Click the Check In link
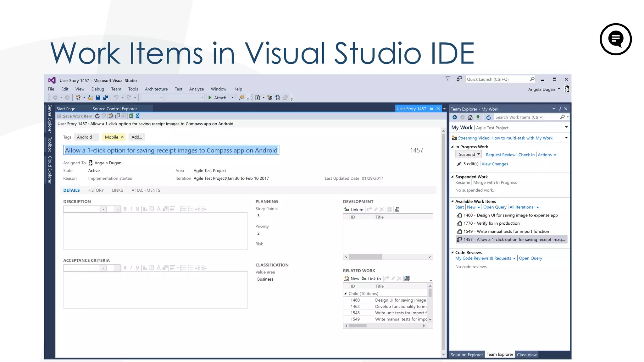The height and width of the screenshot is (362, 644). coord(526,155)
